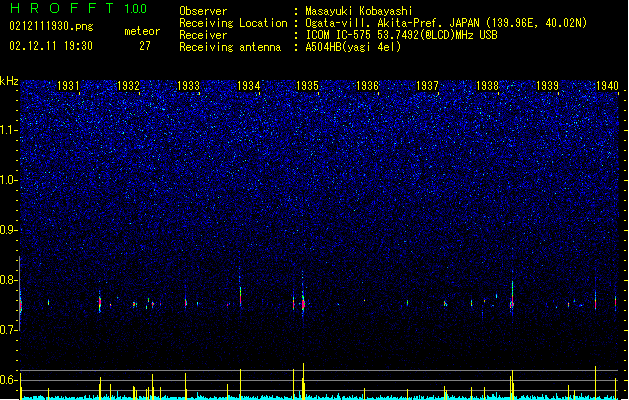Click the Receiving Location label

coord(233,23)
